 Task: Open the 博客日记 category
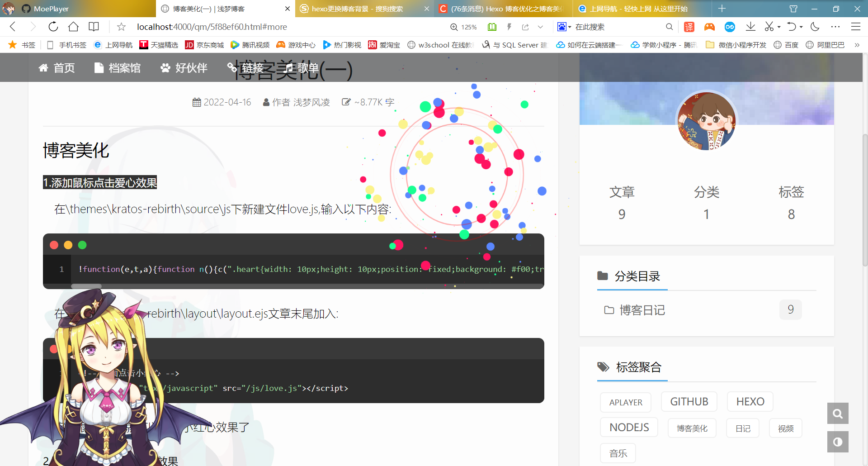pyautogui.click(x=642, y=310)
